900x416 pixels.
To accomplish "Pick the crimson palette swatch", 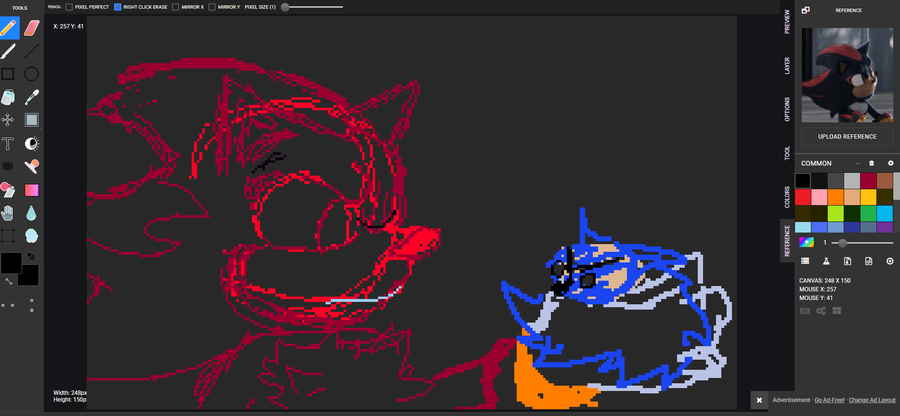I will [x=868, y=181].
